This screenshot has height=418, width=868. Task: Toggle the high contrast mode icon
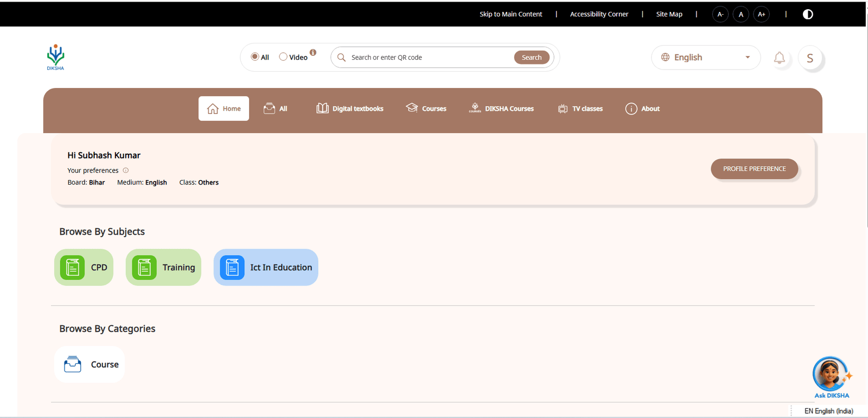[808, 14]
